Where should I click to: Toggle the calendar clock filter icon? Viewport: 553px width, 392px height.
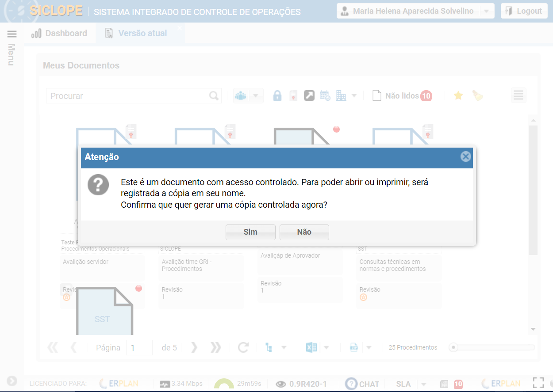[x=325, y=95]
